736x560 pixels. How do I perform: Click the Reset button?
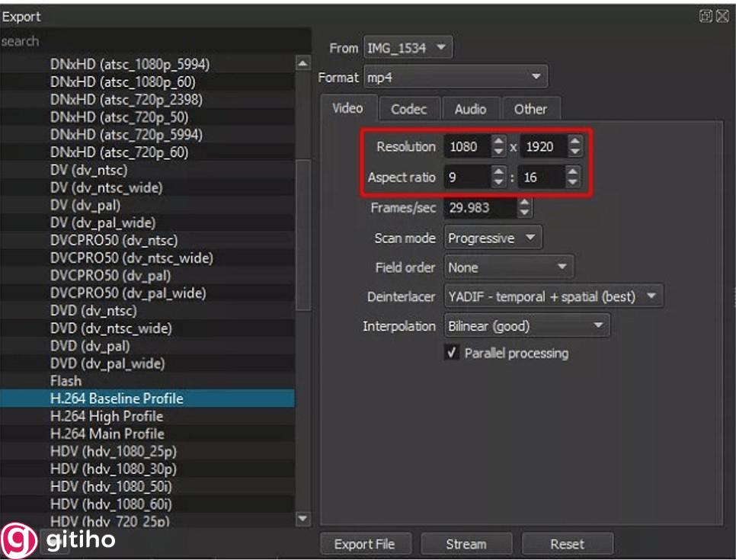pos(567,543)
